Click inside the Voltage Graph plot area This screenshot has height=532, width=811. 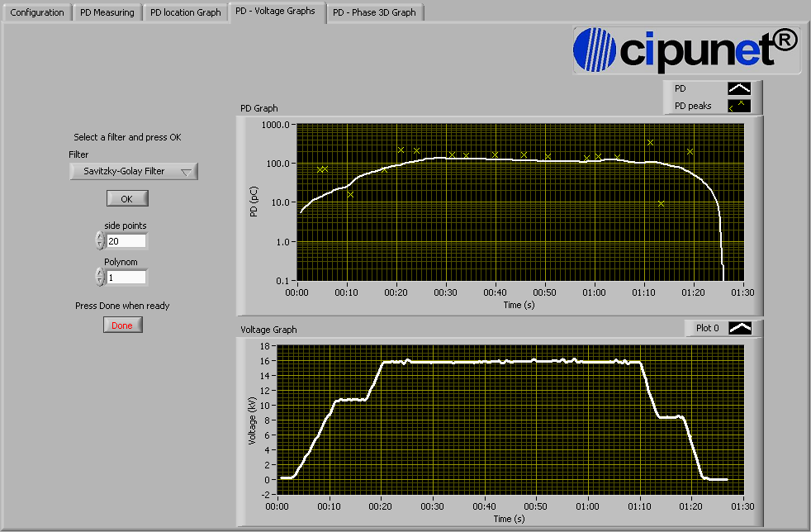click(x=510, y=420)
